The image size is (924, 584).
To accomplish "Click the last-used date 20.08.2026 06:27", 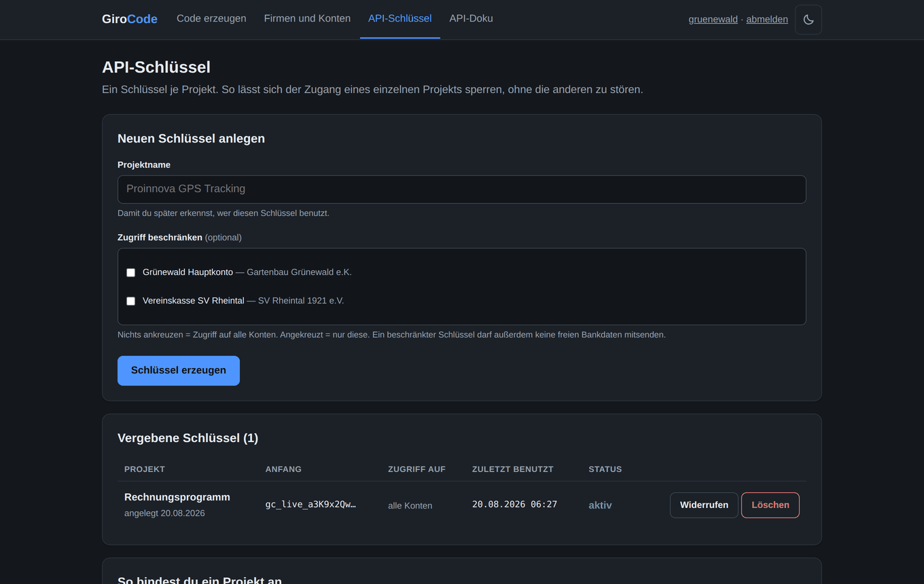I will 514,505.
